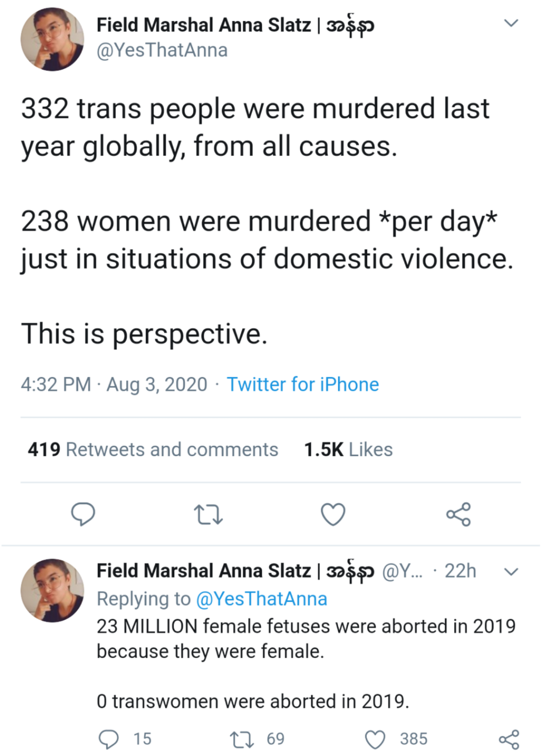Open the @YesThatAnna mention in reply
Image resolution: width=541 pixels, height=756 pixels.
[x=261, y=599]
